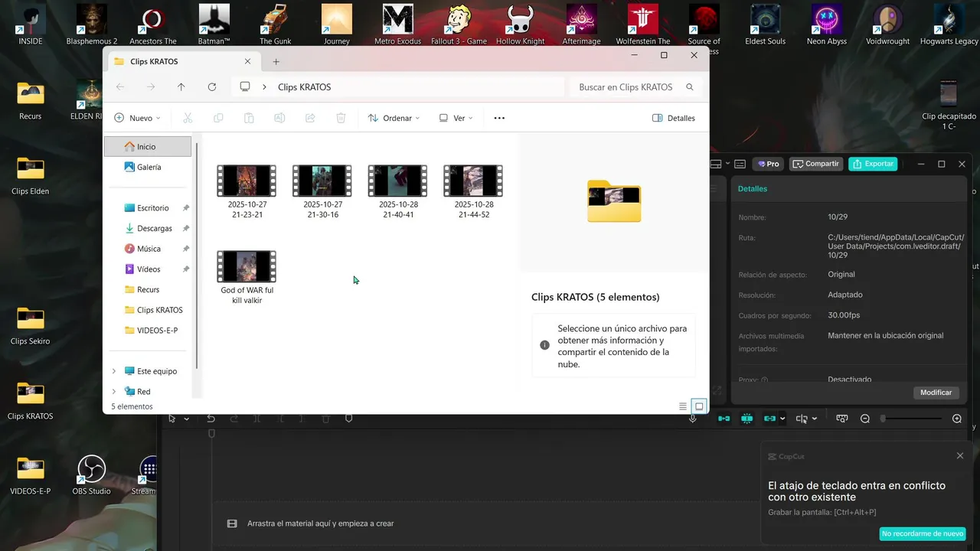Click Compartir button in CapCut
Screen dimensions: 980x551
coord(816,164)
